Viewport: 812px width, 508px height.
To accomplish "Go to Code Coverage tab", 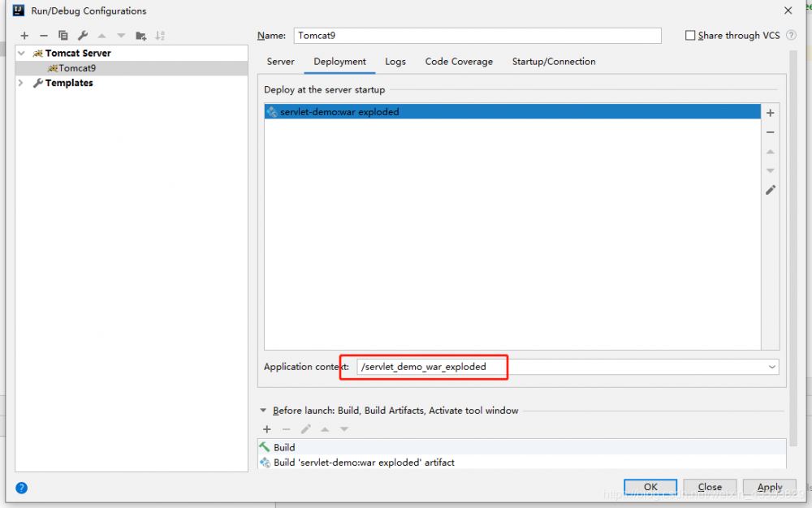I will click(459, 62).
